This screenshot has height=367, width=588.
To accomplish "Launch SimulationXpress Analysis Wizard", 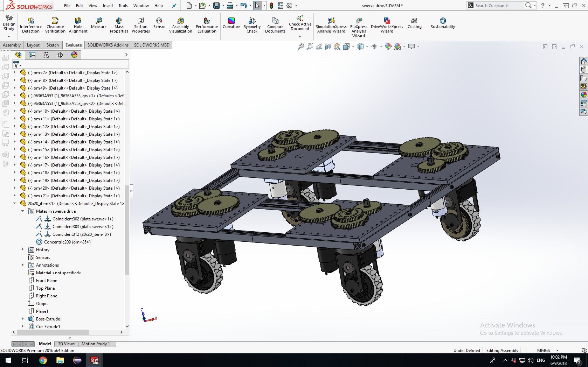I will [331, 25].
